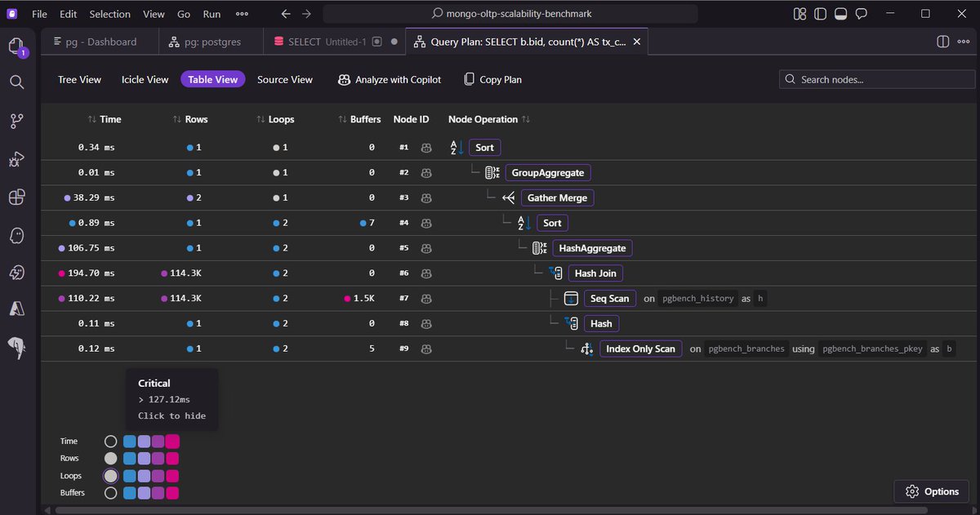Click the Copilot icon for node #7
980x515 pixels.
426,299
